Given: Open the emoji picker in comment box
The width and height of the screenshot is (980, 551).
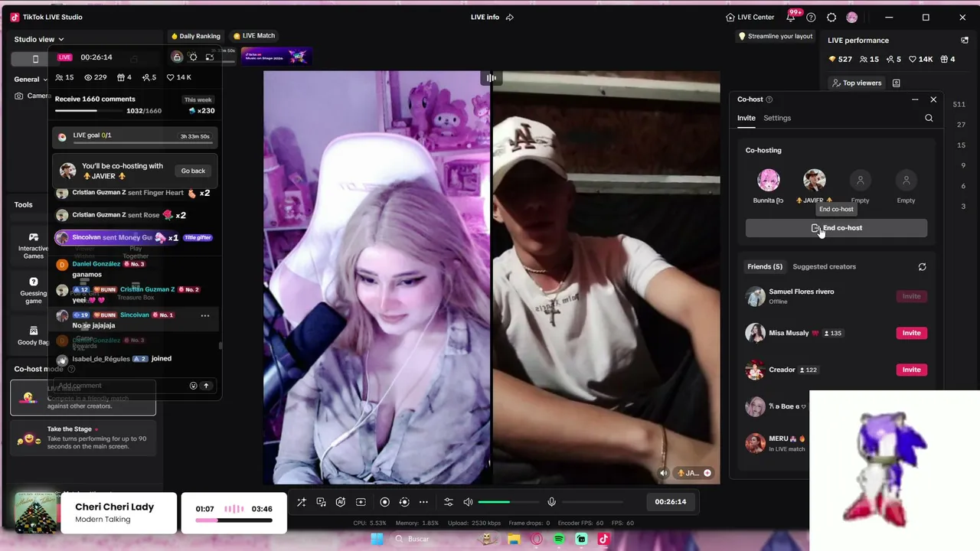Looking at the screenshot, I should click(193, 386).
